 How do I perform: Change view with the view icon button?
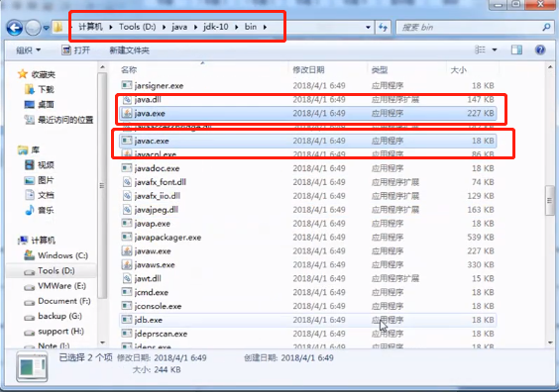coord(480,49)
